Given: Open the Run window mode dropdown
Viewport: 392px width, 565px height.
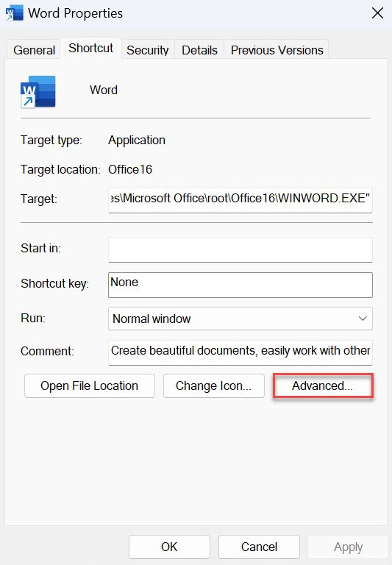Looking at the screenshot, I should (240, 319).
